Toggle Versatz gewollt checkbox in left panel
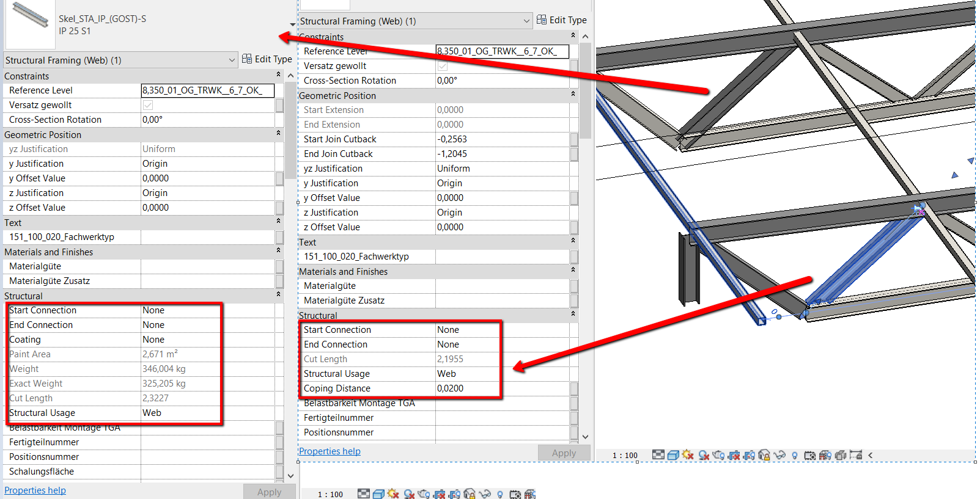The height and width of the screenshot is (499, 980). 147,105
